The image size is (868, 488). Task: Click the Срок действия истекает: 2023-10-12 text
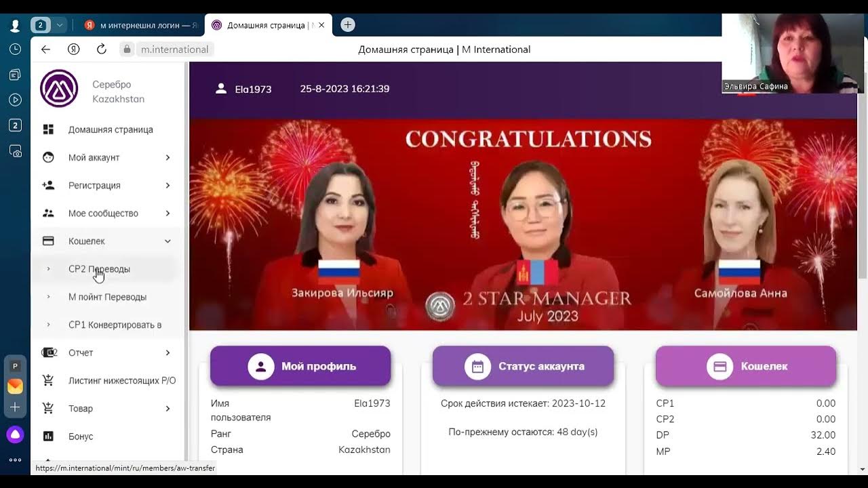tap(523, 403)
